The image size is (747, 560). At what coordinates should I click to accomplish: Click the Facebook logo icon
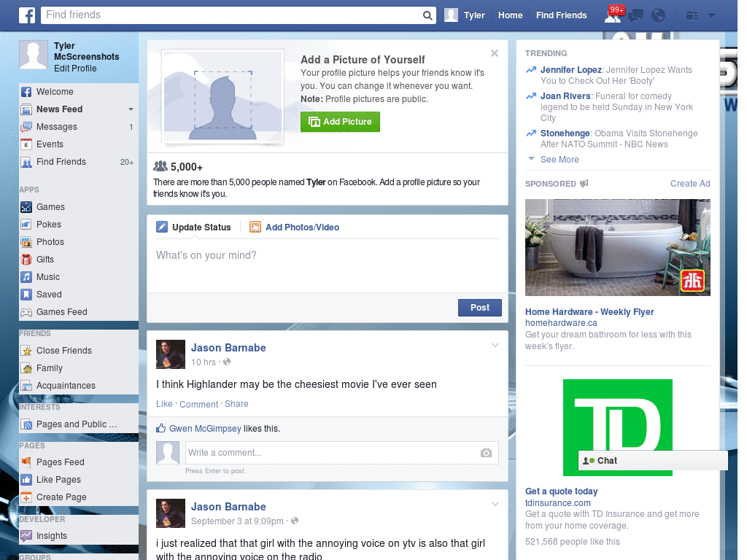point(27,15)
